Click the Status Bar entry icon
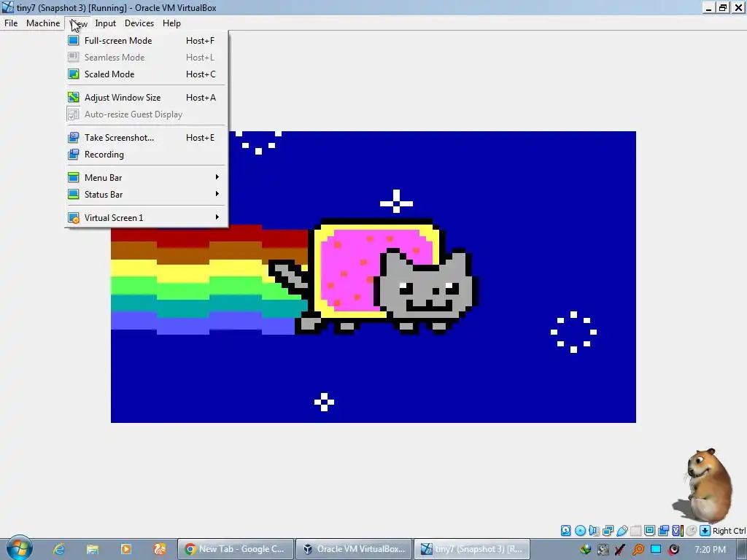The height and width of the screenshot is (560, 747). 74,194
